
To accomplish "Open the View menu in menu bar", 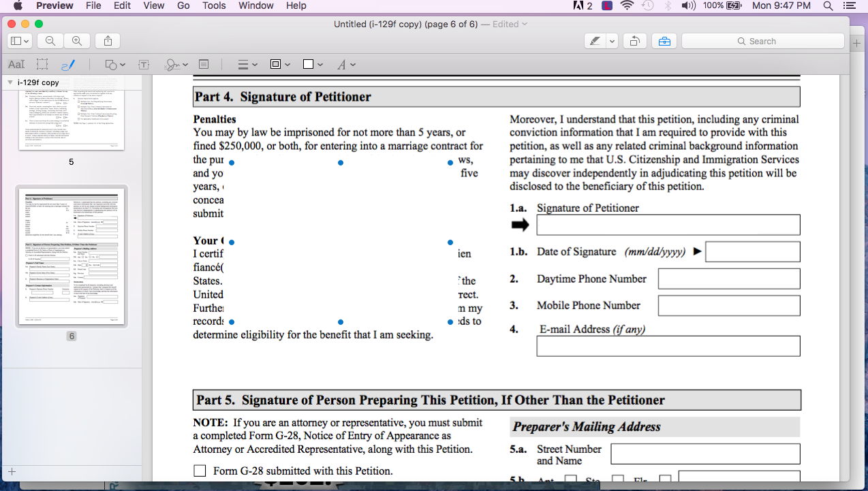I will [x=154, y=5].
